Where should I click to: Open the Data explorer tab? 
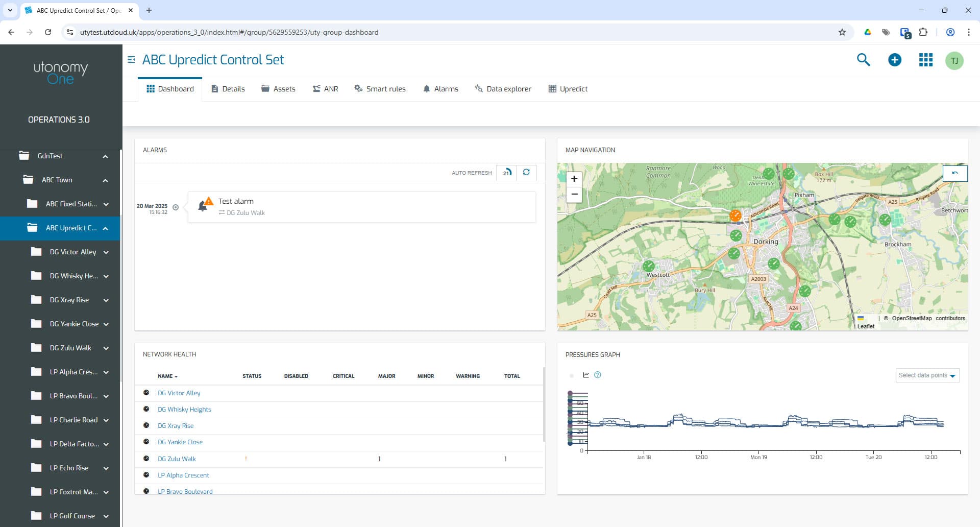point(503,88)
